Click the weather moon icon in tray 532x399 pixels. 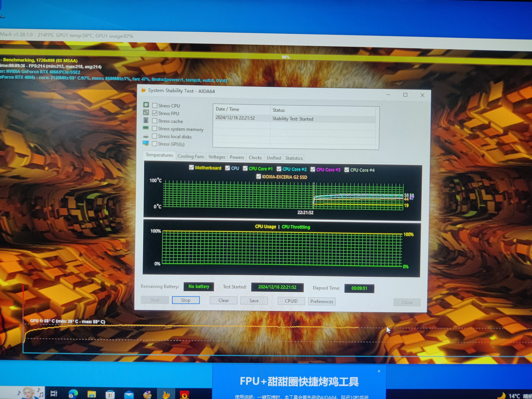[x=501, y=396]
